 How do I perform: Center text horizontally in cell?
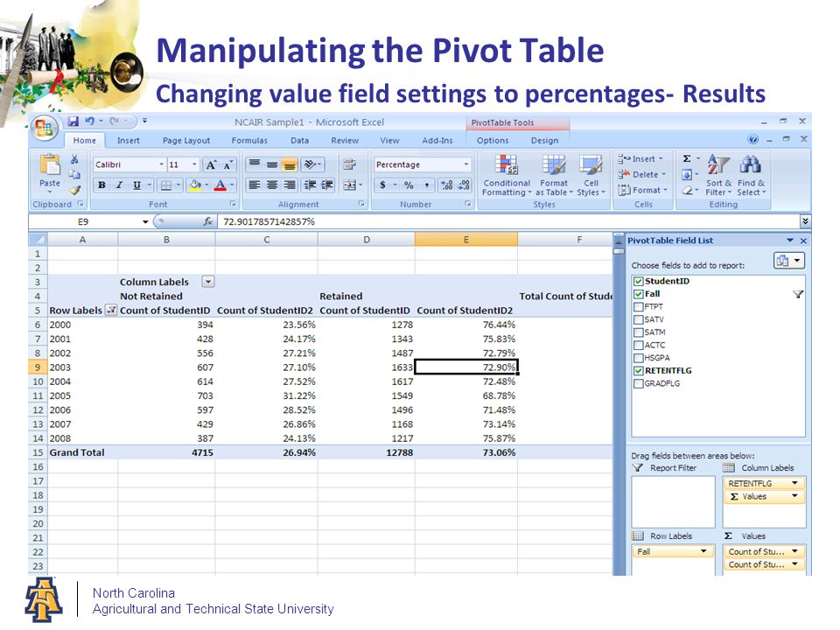tap(272, 185)
